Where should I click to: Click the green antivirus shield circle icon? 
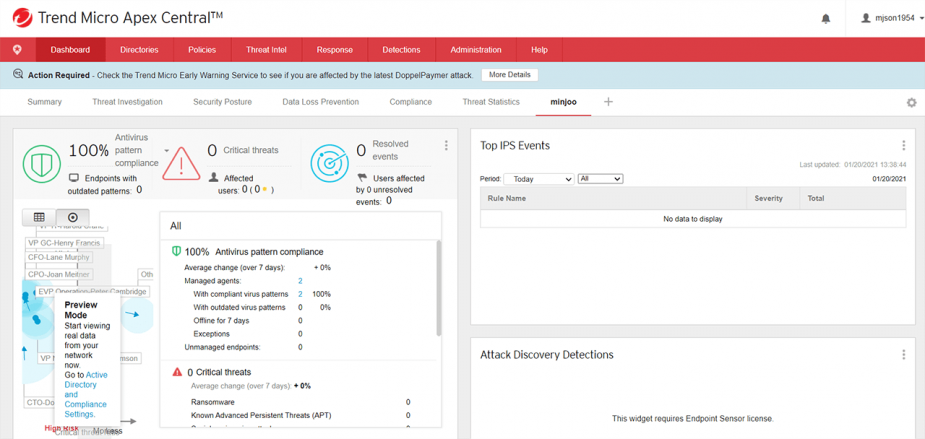coord(42,162)
